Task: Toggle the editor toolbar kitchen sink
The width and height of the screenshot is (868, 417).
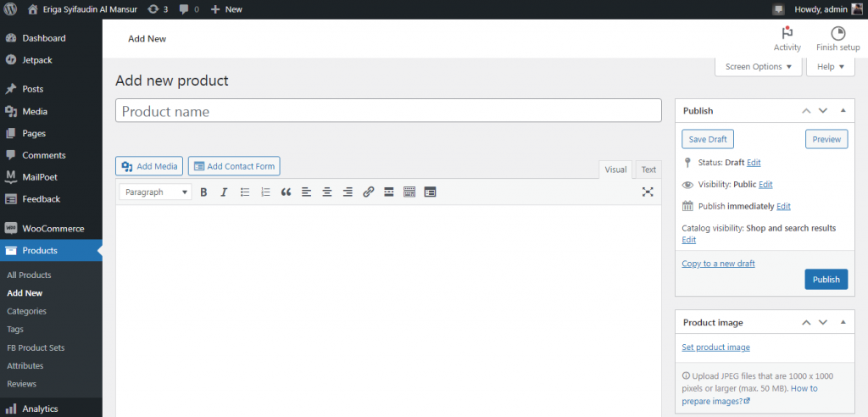Action: tap(409, 192)
